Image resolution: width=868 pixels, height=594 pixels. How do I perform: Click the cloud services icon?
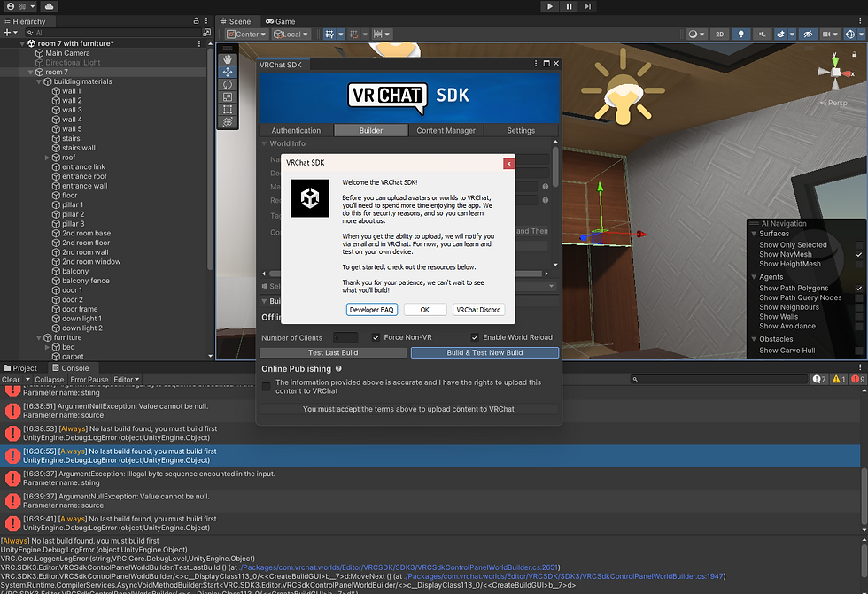49,6
